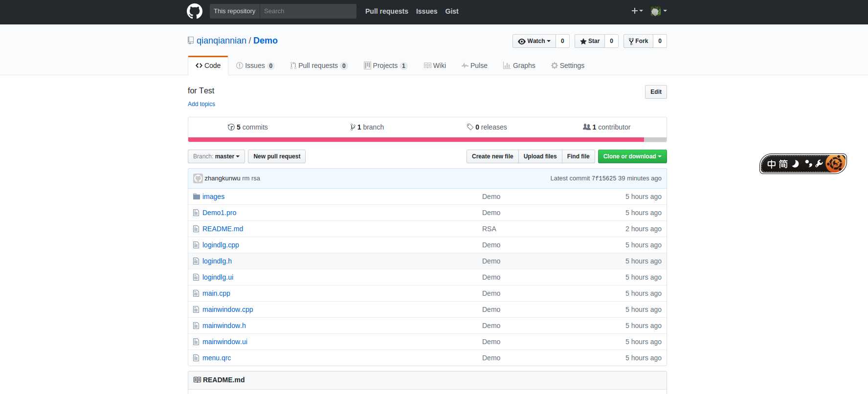View stargazers via the Star count
The height and width of the screenshot is (394, 868).
click(611, 41)
